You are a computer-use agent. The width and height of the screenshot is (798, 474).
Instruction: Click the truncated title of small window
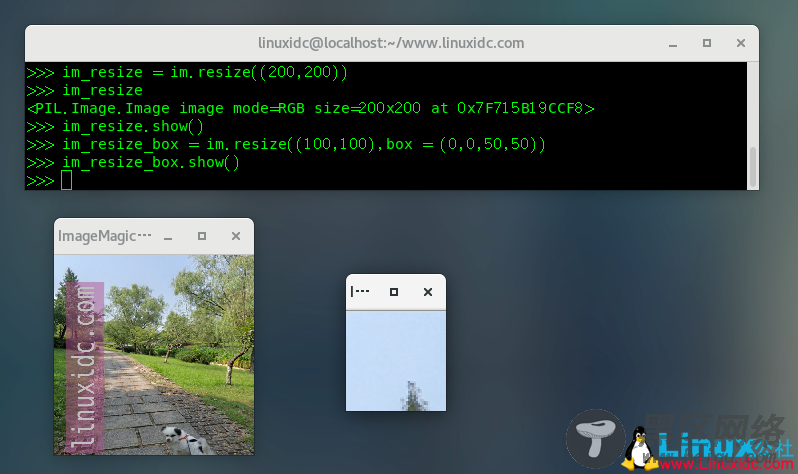coord(360,291)
